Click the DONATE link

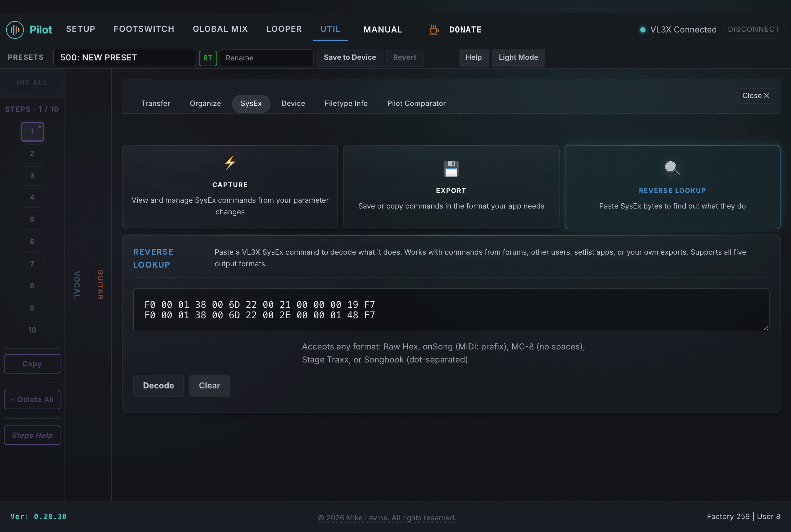[465, 30]
